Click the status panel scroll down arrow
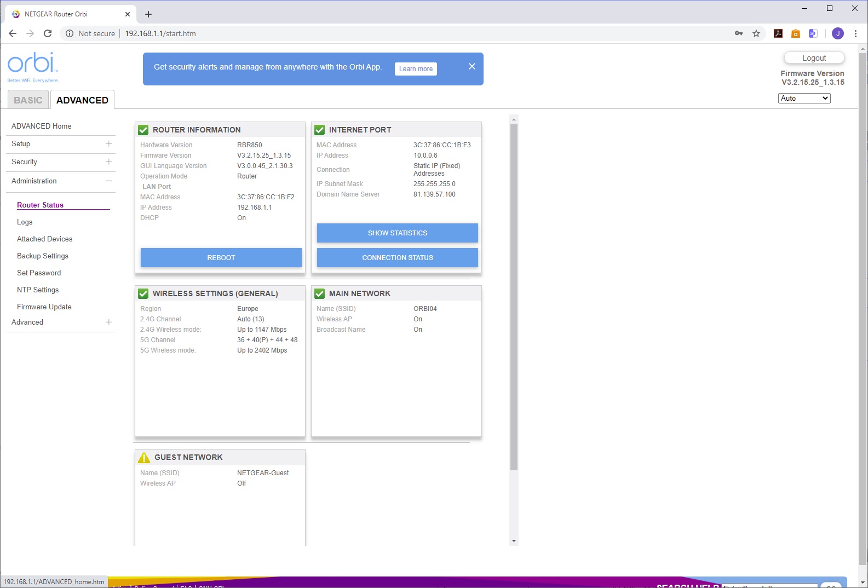Screen dimensions: 868x588 (x=514, y=541)
